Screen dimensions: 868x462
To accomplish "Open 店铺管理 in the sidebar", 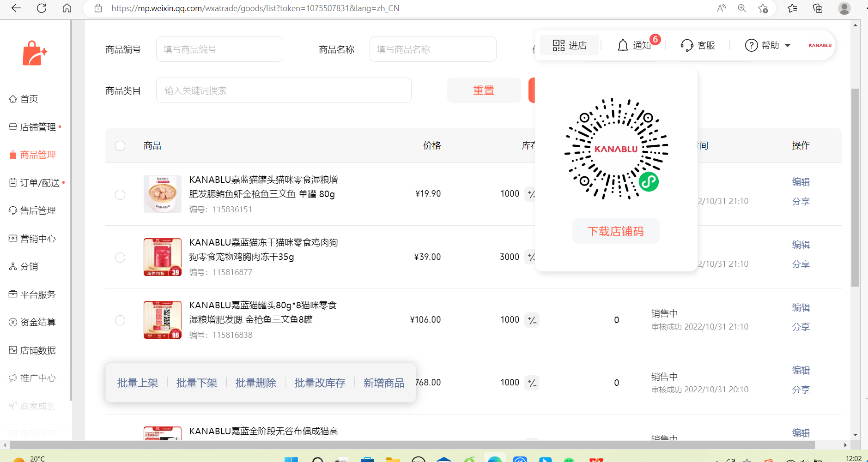I will point(32,127).
